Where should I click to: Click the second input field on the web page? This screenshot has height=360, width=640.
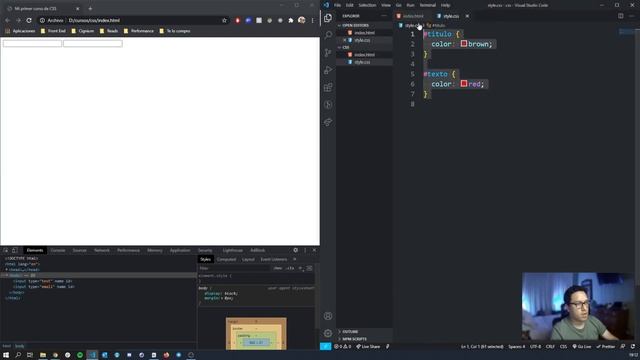point(93,43)
